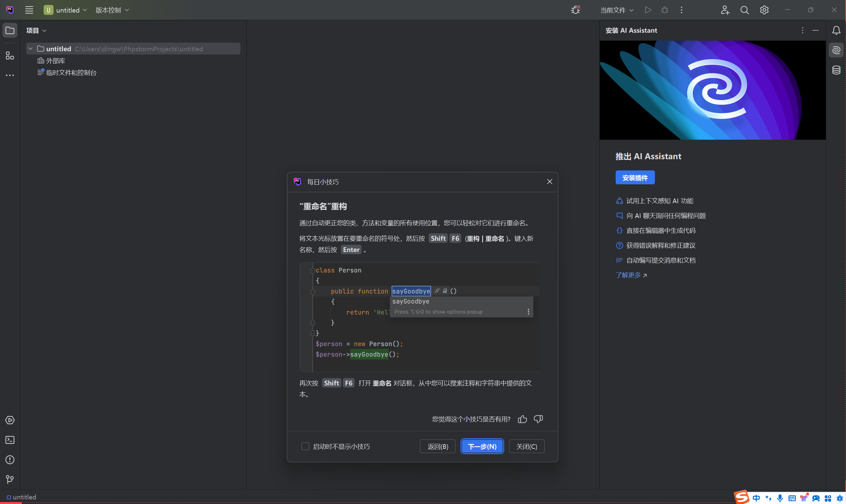
Task: Open the Git version control tool window
Action: 10,479
